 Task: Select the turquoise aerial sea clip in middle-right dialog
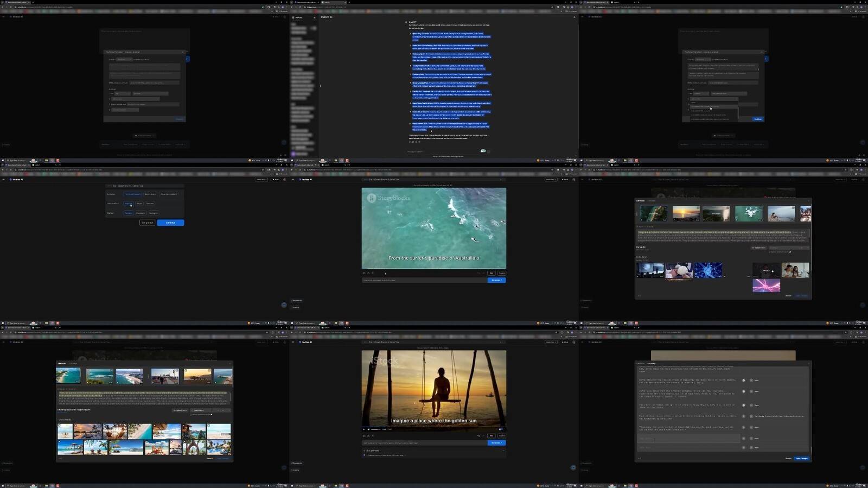pyautogui.click(x=749, y=213)
